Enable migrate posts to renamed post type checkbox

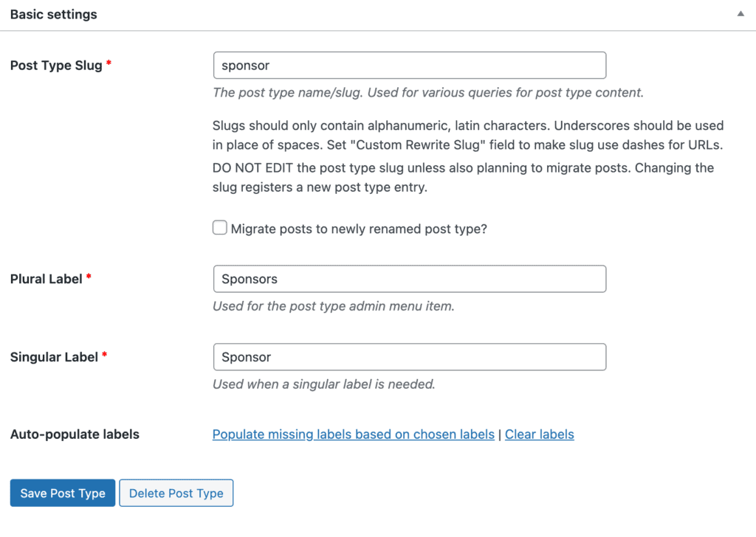coord(220,228)
